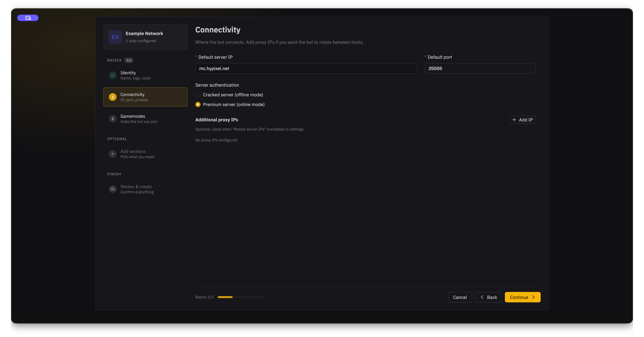Click the 'Server authentication' label
This screenshot has height=337, width=644.
click(217, 85)
